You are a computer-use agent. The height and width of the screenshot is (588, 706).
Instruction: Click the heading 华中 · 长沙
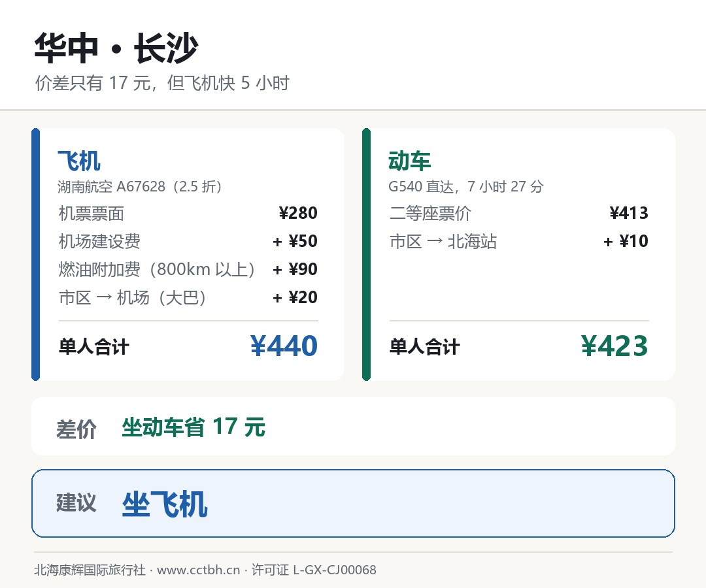point(116,48)
